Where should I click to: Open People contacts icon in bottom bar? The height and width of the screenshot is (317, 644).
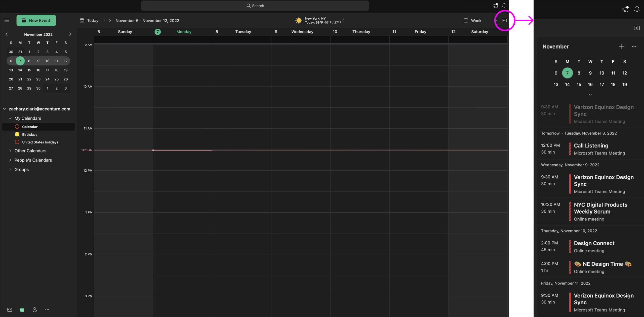[x=35, y=310]
